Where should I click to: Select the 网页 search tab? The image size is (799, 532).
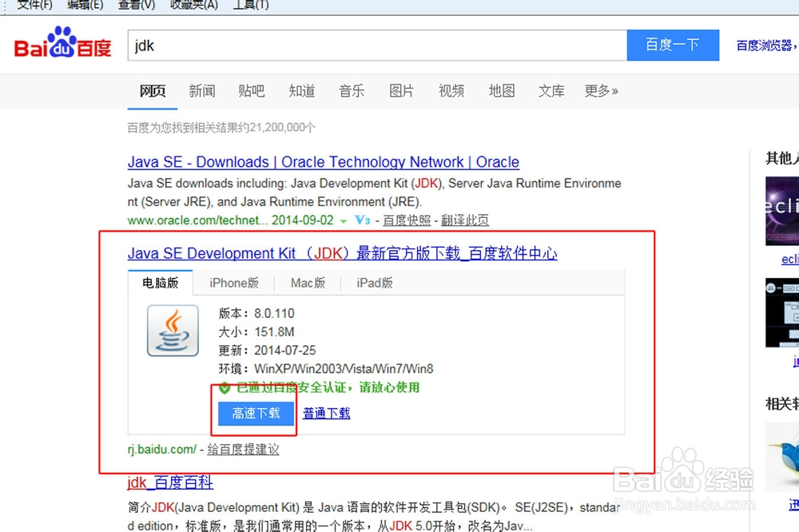tap(153, 91)
